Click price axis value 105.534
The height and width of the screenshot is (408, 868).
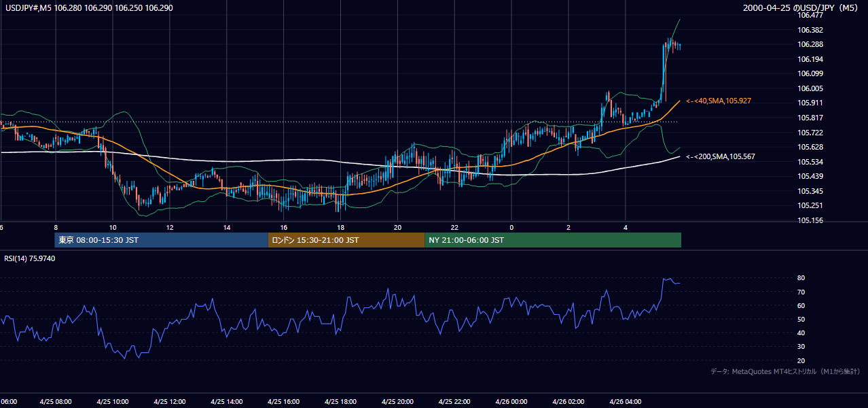tap(810, 162)
